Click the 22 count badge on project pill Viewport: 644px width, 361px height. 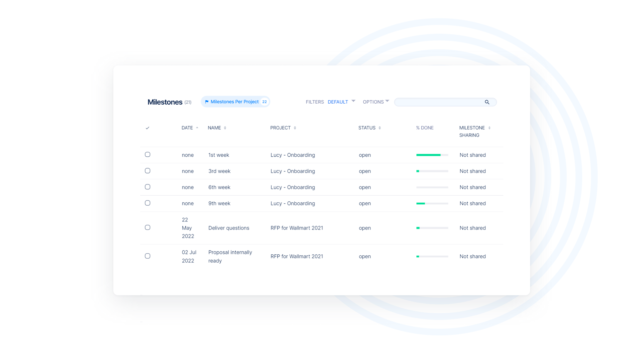point(265,102)
